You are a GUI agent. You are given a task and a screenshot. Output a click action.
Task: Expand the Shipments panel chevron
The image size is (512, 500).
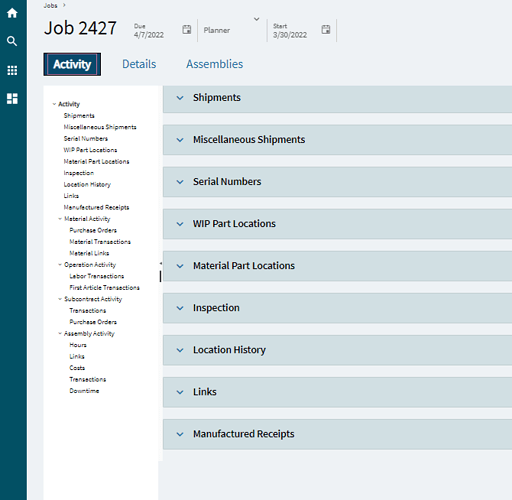coord(180,98)
